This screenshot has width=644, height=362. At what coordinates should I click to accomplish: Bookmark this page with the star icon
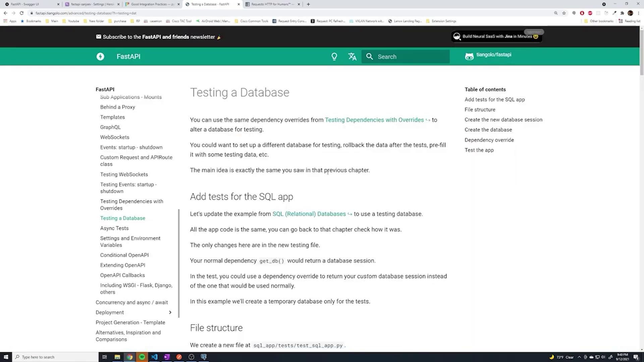[564, 13]
